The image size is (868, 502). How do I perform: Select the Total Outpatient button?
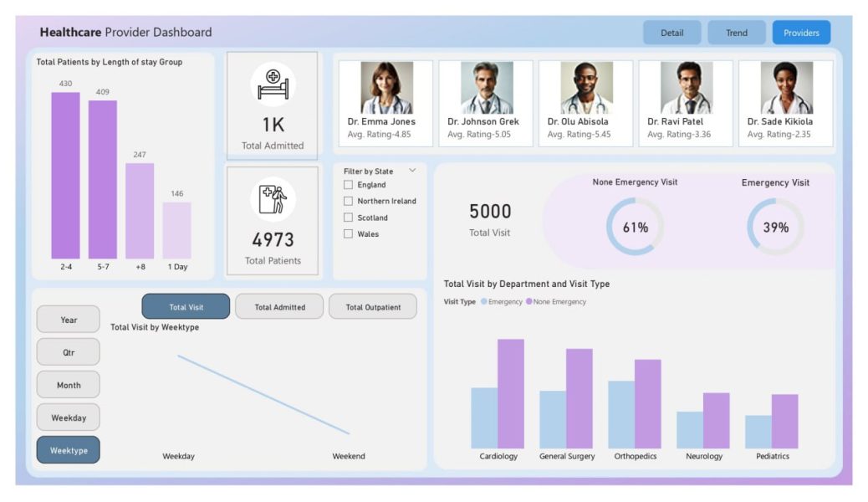pyautogui.click(x=374, y=307)
